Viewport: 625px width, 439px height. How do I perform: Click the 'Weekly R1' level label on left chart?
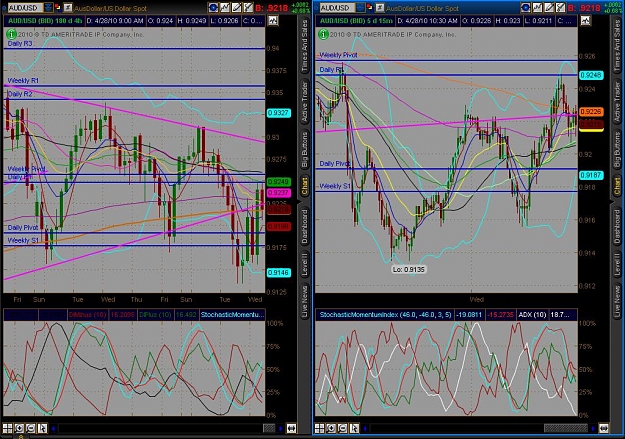click(23, 81)
